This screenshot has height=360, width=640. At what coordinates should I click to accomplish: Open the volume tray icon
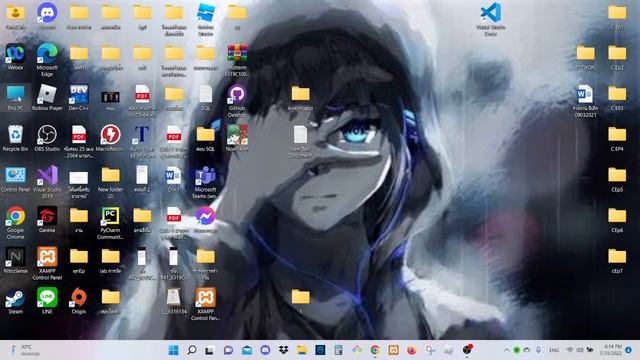pos(580,350)
